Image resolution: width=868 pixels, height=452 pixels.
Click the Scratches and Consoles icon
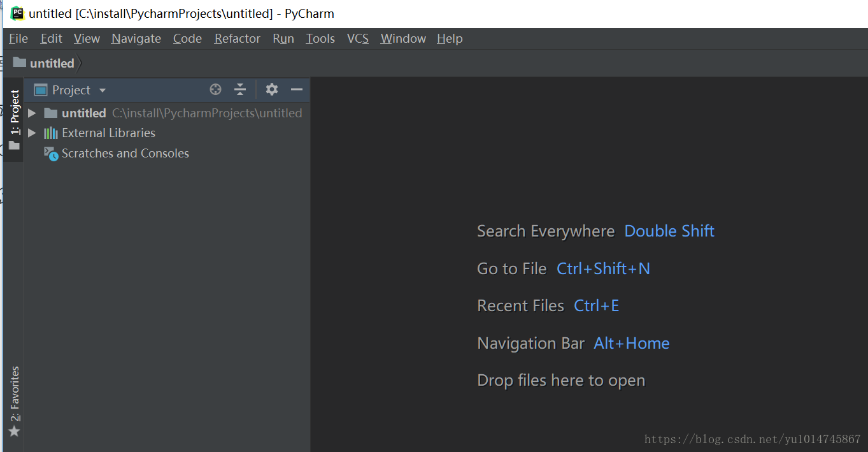point(51,154)
